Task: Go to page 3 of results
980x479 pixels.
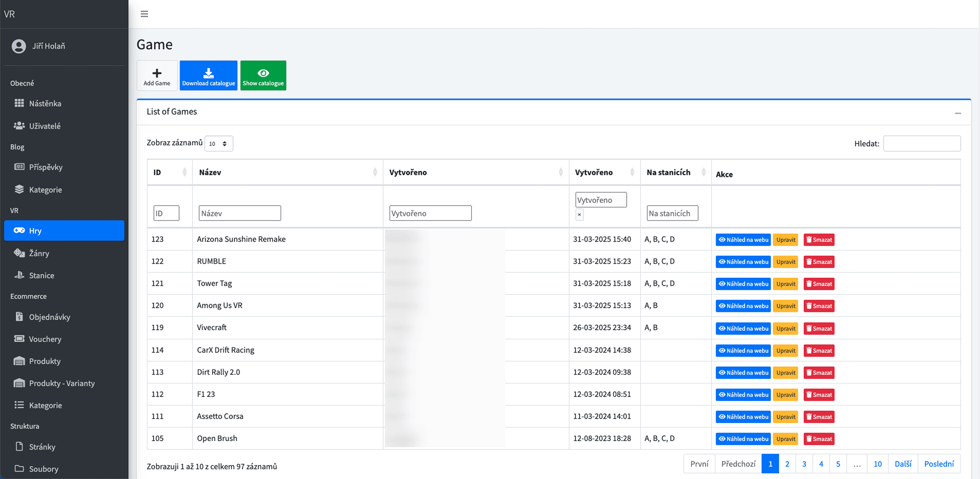Action: point(804,464)
